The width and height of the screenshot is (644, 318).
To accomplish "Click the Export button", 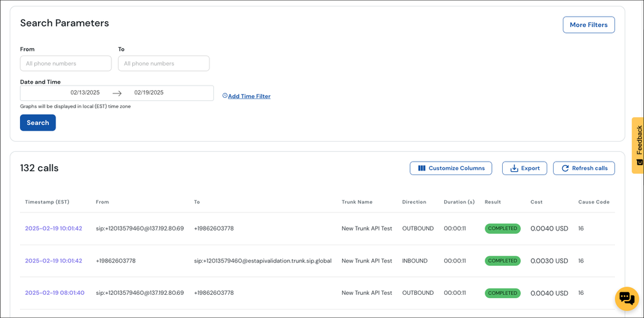I will (x=524, y=168).
